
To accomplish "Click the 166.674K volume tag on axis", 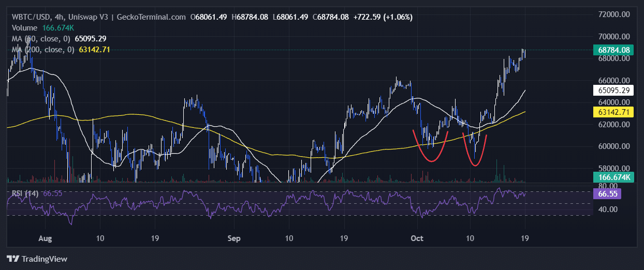I will (613, 177).
